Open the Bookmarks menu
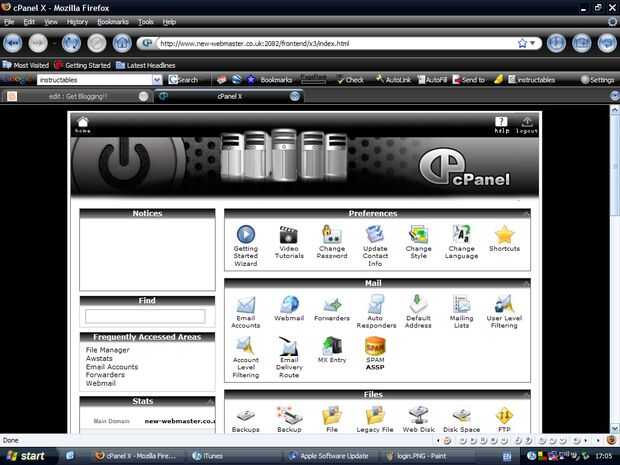Viewport: 620px width, 465px height. [x=113, y=22]
